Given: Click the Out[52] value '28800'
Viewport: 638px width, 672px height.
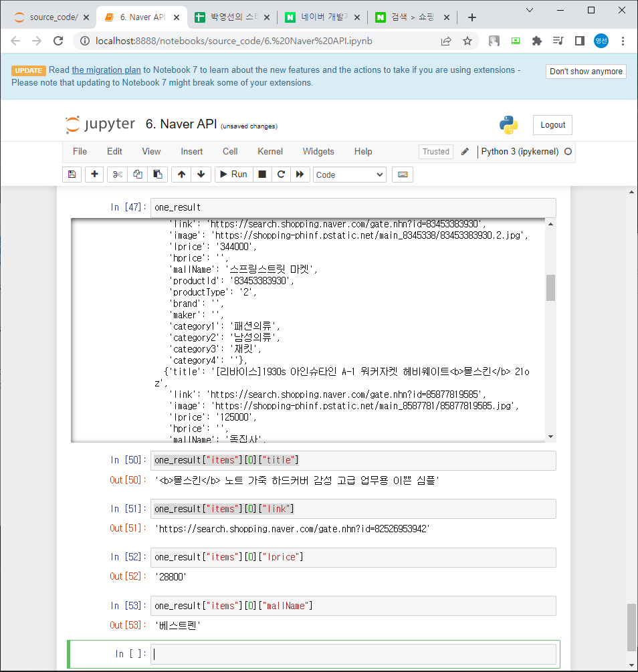Looking at the screenshot, I should [171, 577].
